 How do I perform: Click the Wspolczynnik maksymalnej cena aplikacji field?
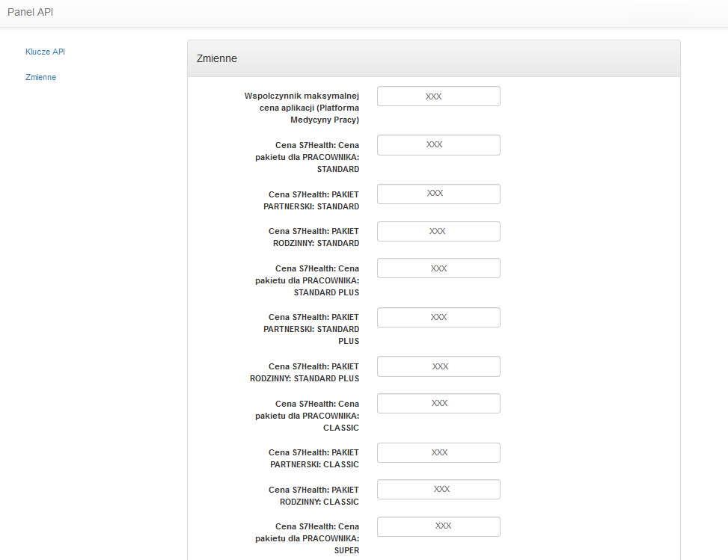tap(438, 96)
